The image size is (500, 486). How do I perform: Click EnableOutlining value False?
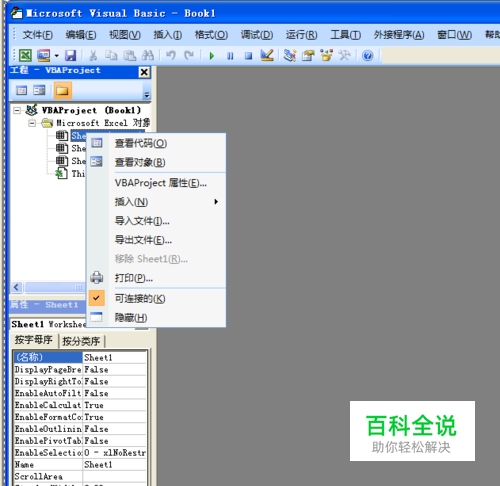[x=114, y=429]
